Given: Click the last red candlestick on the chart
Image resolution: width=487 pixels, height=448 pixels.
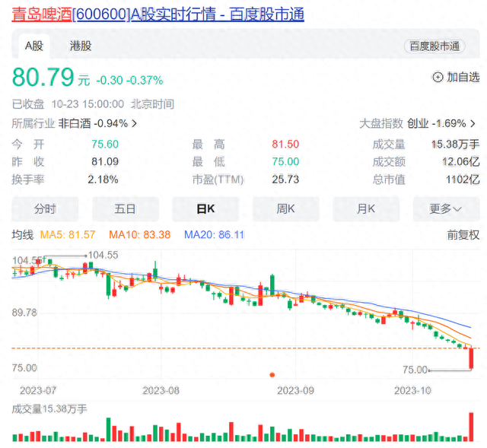Looking at the screenshot, I should tap(471, 358).
